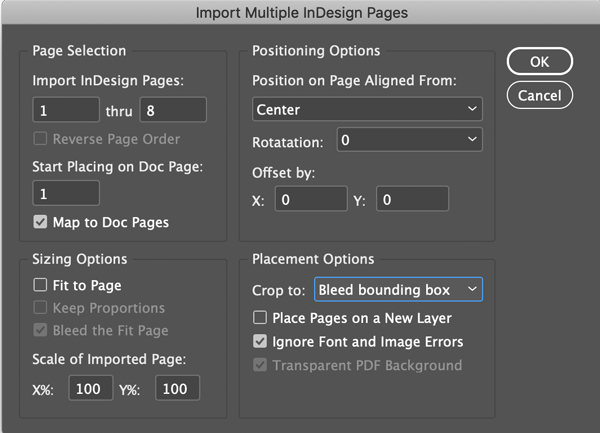This screenshot has width=600, height=433.
Task: Expand the Rotation dropdown
Action: pos(409,140)
